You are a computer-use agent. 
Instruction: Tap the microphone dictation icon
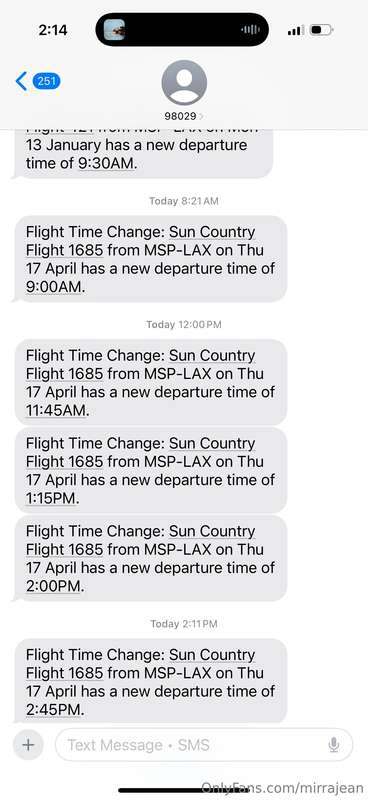[x=334, y=745]
